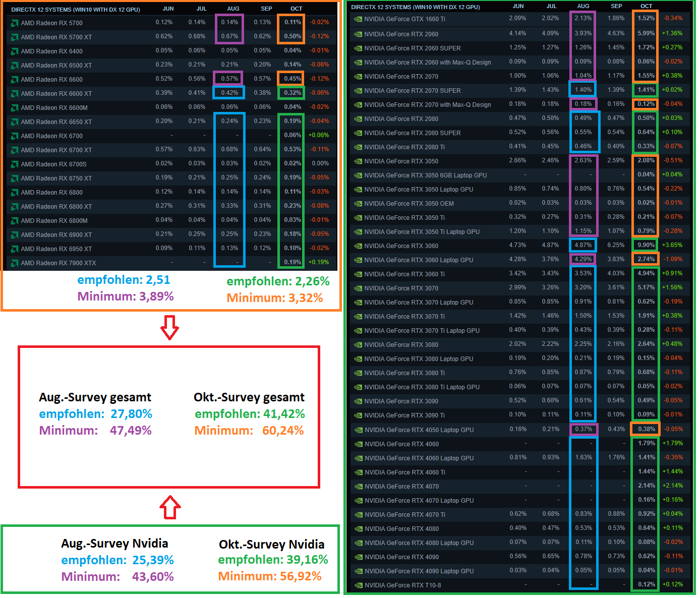Click the NVIDIA logo beside GeForce RTX 3060
This screenshot has width=700, height=598.
(x=358, y=246)
